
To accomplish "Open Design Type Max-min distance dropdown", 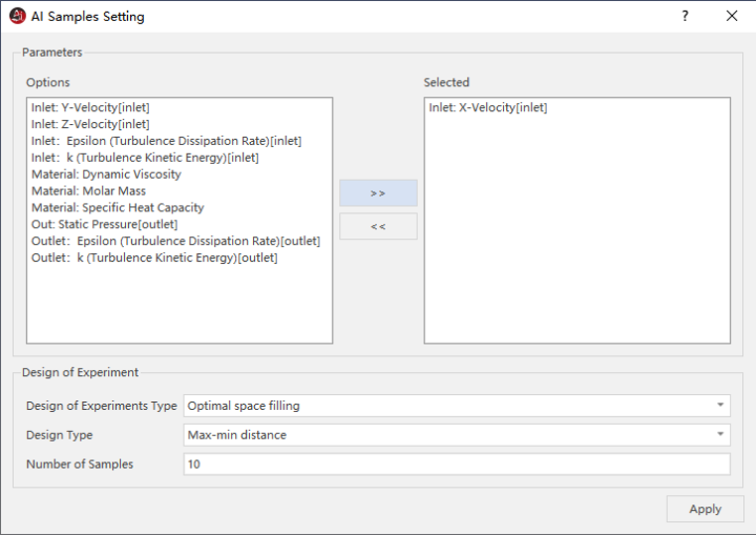I will [456, 435].
